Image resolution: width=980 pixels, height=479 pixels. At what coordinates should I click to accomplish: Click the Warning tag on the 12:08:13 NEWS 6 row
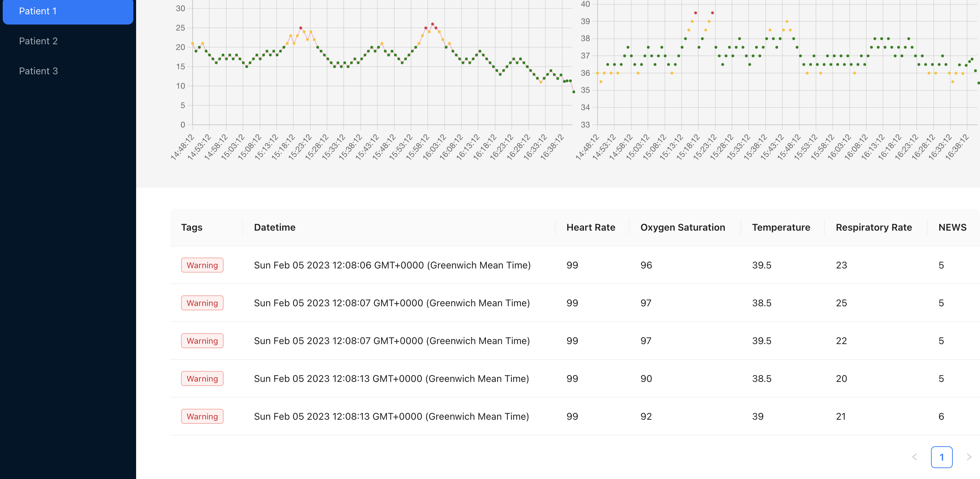202,416
